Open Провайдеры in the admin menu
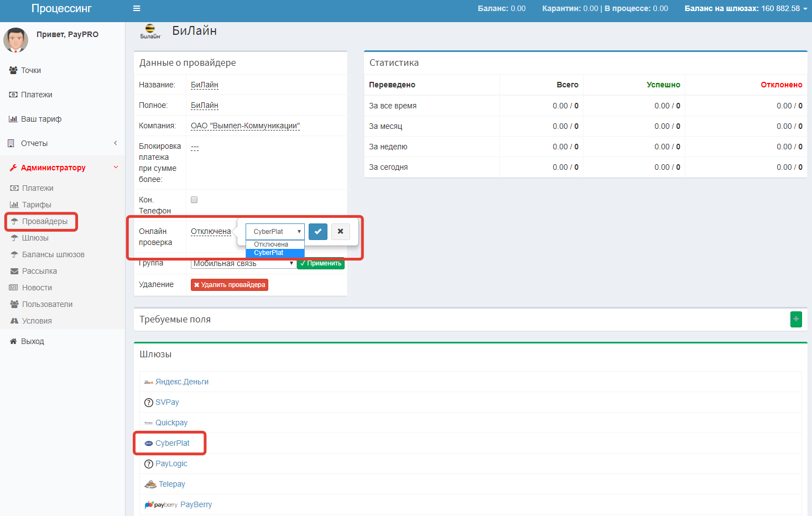 pos(44,221)
